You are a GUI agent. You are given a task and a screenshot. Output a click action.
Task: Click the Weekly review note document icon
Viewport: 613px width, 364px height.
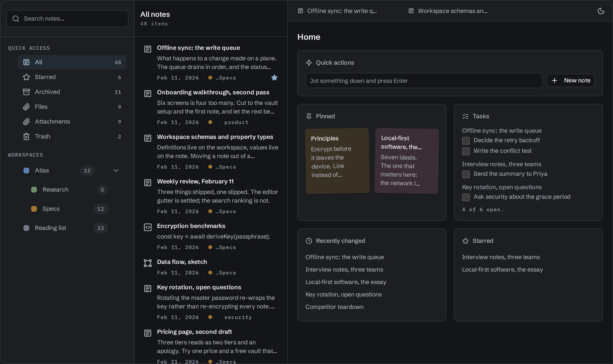pyautogui.click(x=148, y=182)
